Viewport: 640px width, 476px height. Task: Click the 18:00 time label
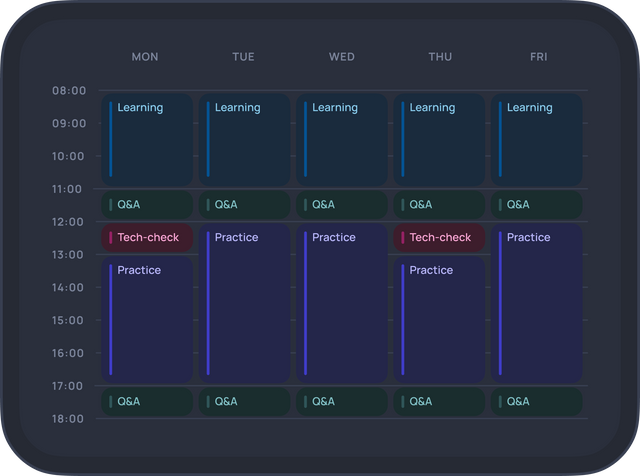[69, 419]
